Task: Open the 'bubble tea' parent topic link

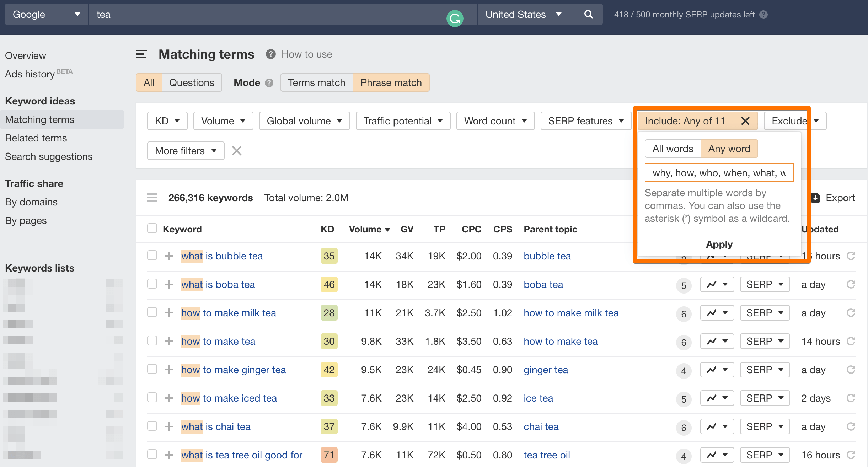Action: tap(547, 256)
